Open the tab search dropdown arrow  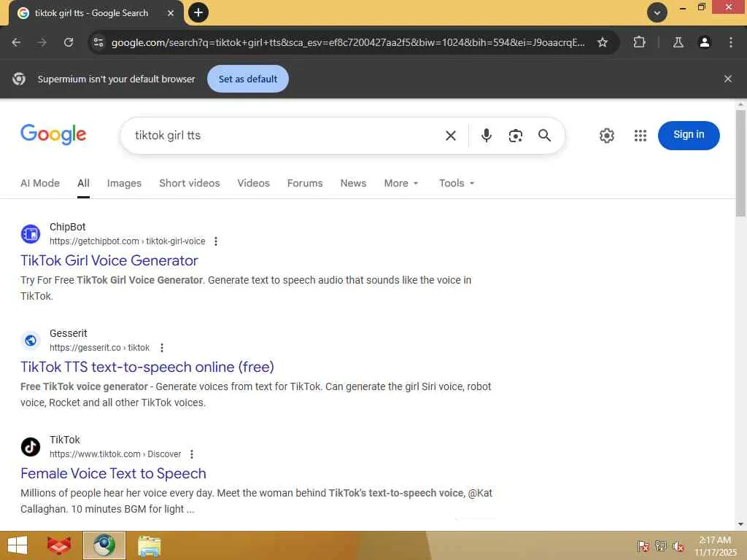pos(657,13)
